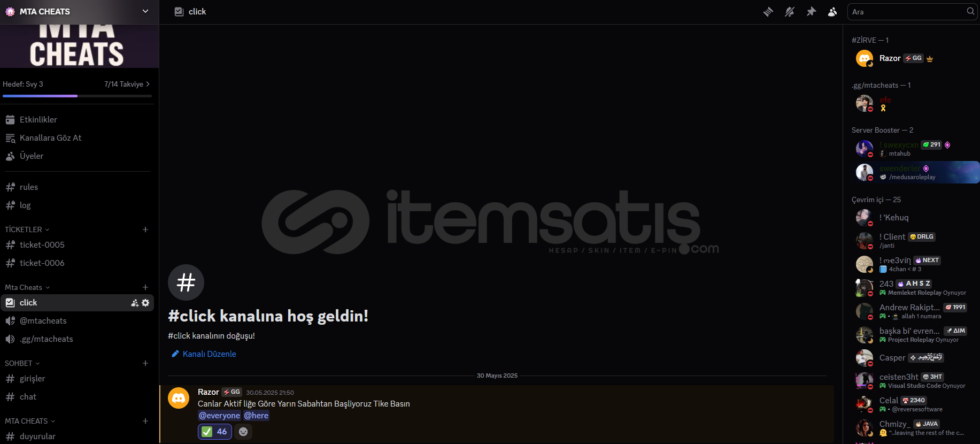
Task: Add channel to TİCKETLER category
Action: coord(145,229)
